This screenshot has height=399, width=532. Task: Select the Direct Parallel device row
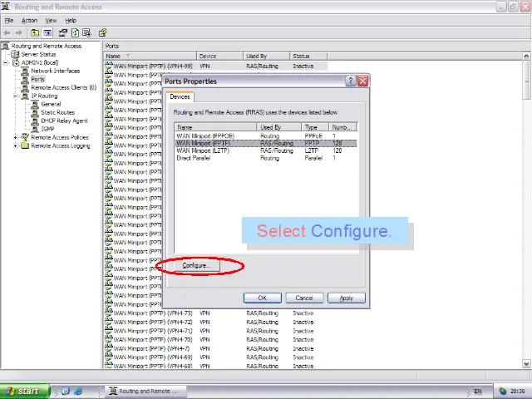pyautogui.click(x=266, y=158)
